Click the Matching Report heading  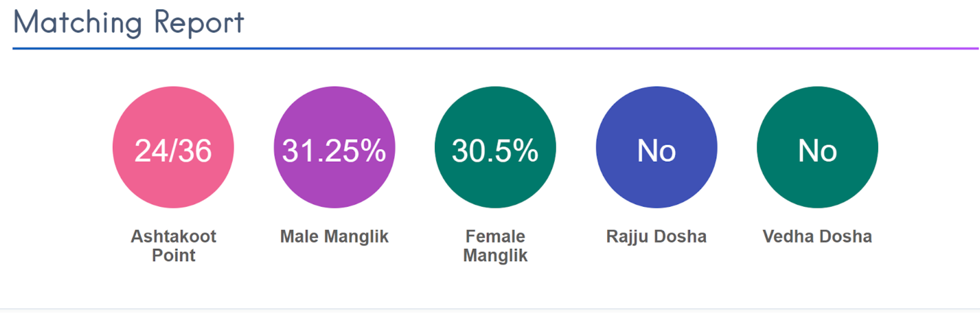click(x=129, y=23)
